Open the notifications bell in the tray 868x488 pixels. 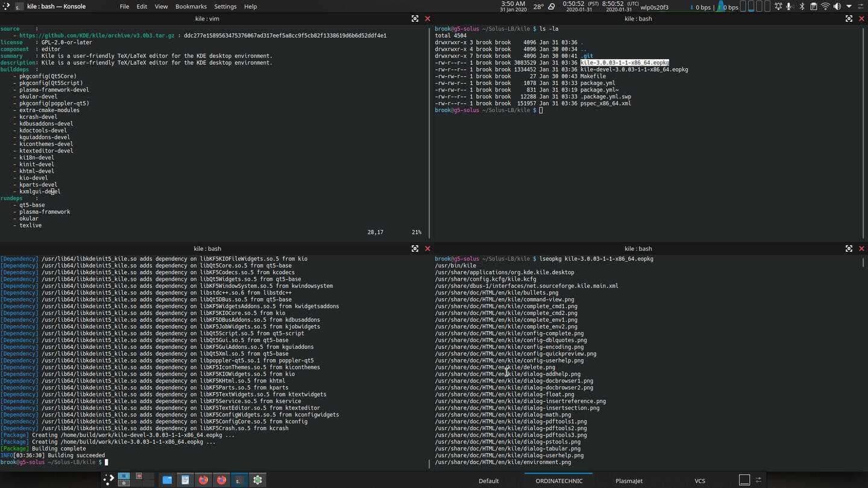[778, 7]
